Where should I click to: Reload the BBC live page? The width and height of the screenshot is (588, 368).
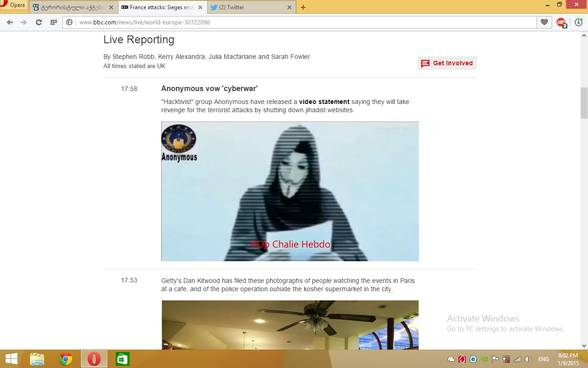[x=38, y=22]
